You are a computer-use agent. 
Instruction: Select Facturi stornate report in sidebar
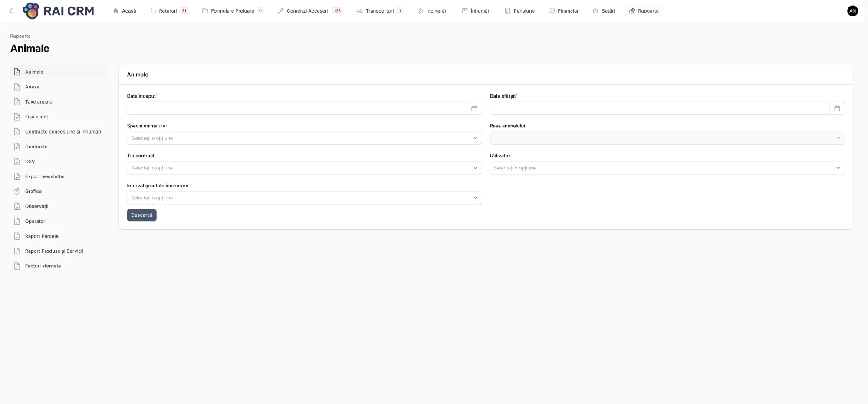tap(43, 266)
